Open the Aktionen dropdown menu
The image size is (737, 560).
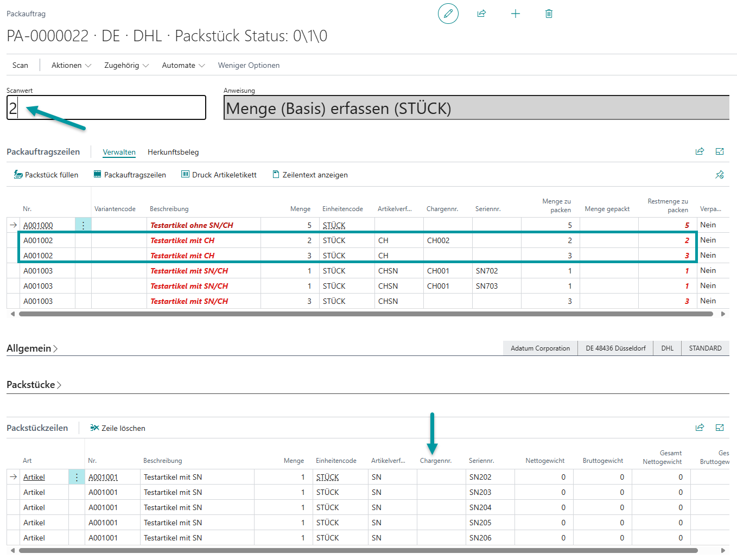pyautogui.click(x=71, y=65)
